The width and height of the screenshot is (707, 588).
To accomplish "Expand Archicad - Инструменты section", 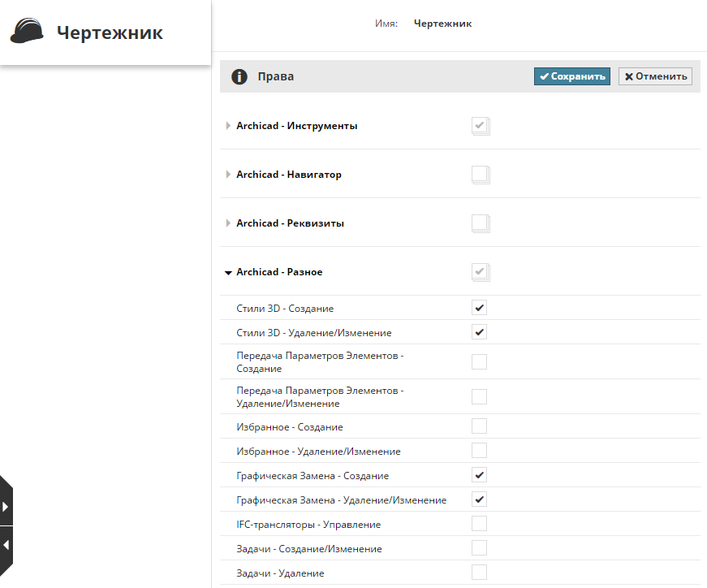I will (228, 126).
